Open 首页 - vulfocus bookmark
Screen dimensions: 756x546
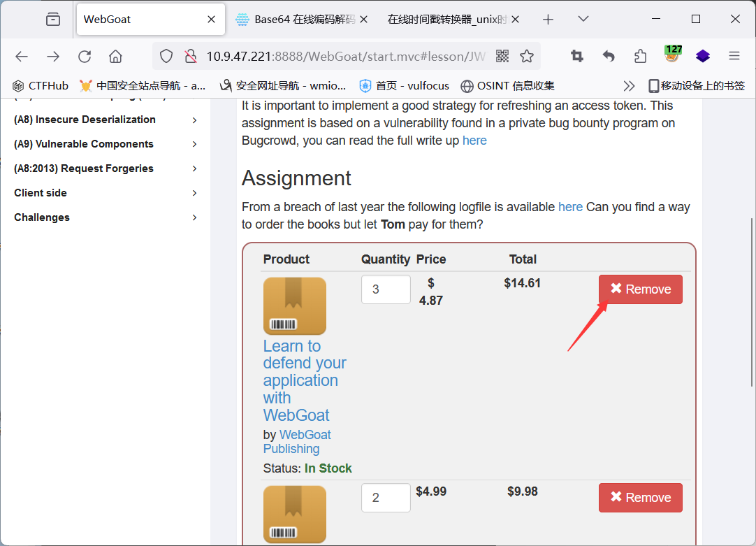tap(404, 86)
